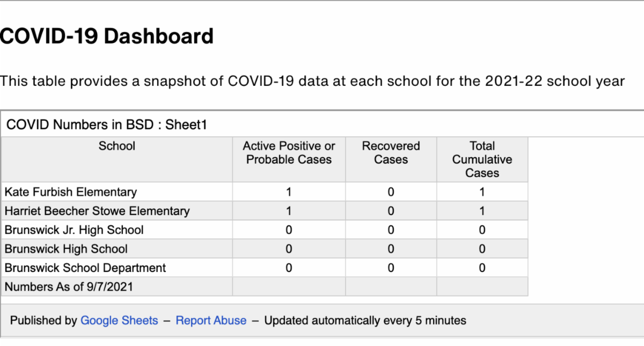Open the Google Sheets link

click(119, 321)
